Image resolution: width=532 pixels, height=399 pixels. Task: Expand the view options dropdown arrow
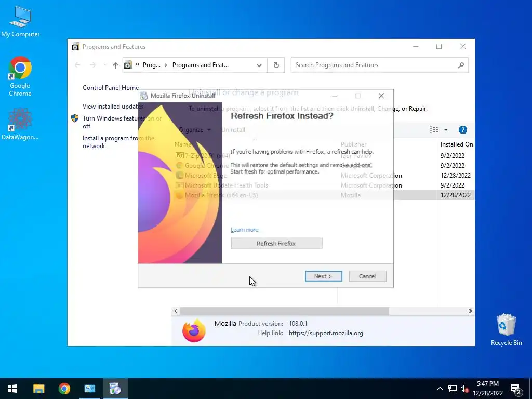pyautogui.click(x=446, y=129)
